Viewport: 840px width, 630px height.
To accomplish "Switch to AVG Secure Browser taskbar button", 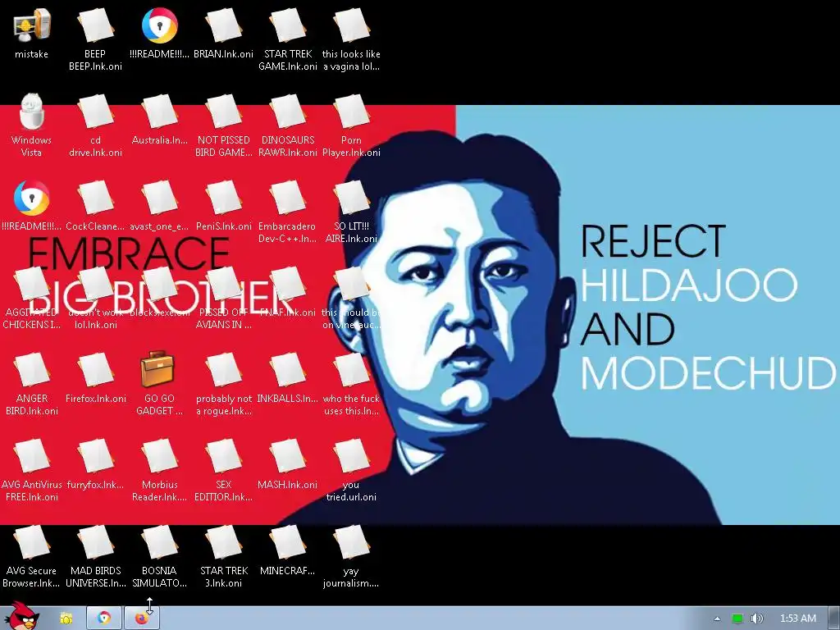I will [104, 619].
